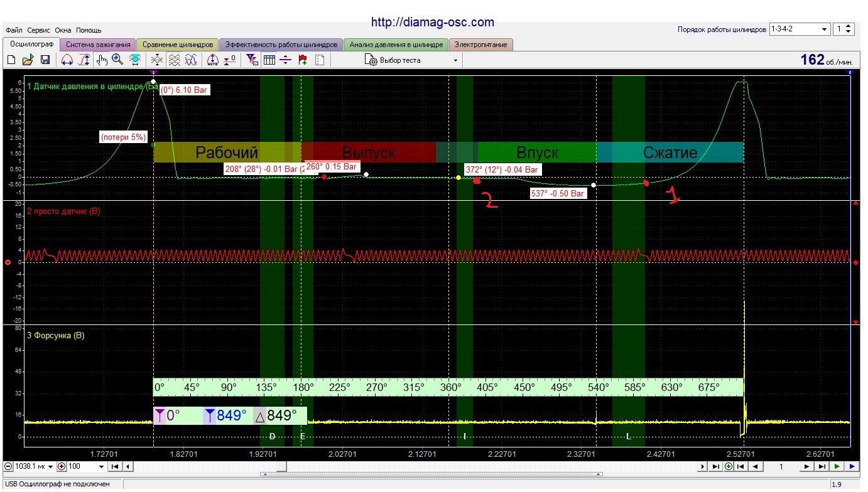The height and width of the screenshot is (492, 868).
Task: Open Эффективность работы цилиндров tab
Action: click(x=281, y=45)
